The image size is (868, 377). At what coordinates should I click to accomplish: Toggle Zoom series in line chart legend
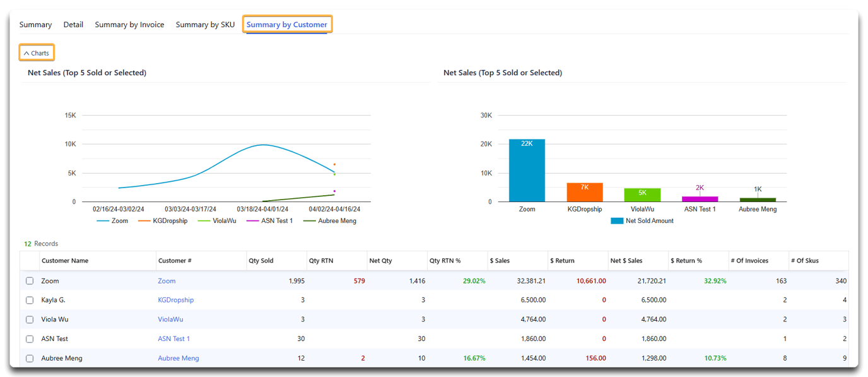pyautogui.click(x=112, y=221)
